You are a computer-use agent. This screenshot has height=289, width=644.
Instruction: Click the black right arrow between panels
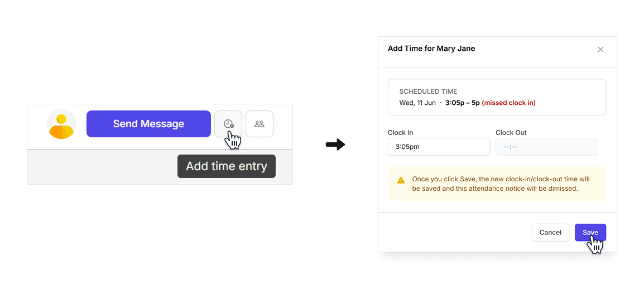tap(335, 145)
